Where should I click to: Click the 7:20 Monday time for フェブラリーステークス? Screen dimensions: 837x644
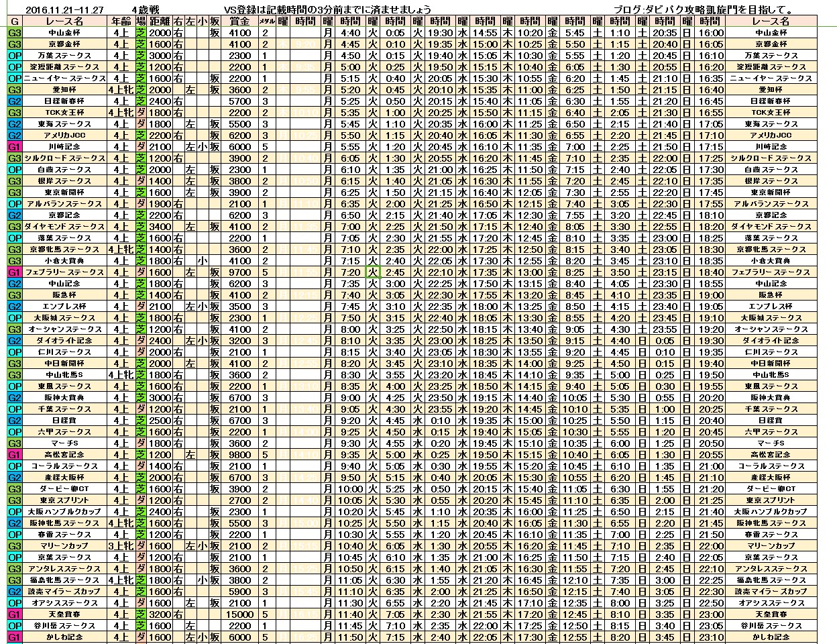(350, 272)
